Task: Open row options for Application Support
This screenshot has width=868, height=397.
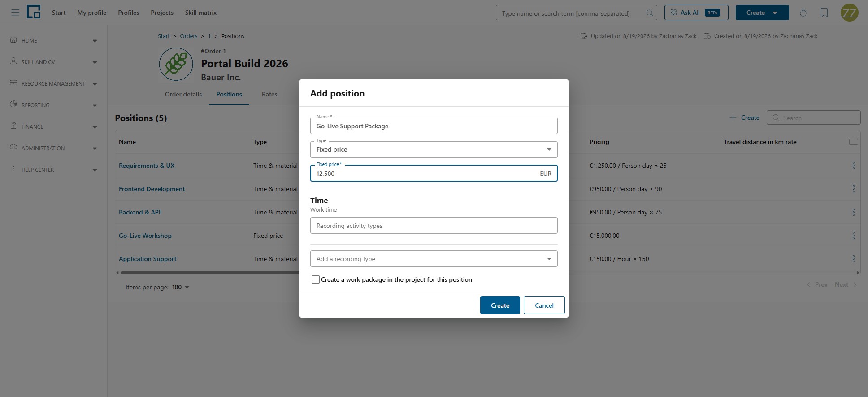Action: [x=853, y=259]
